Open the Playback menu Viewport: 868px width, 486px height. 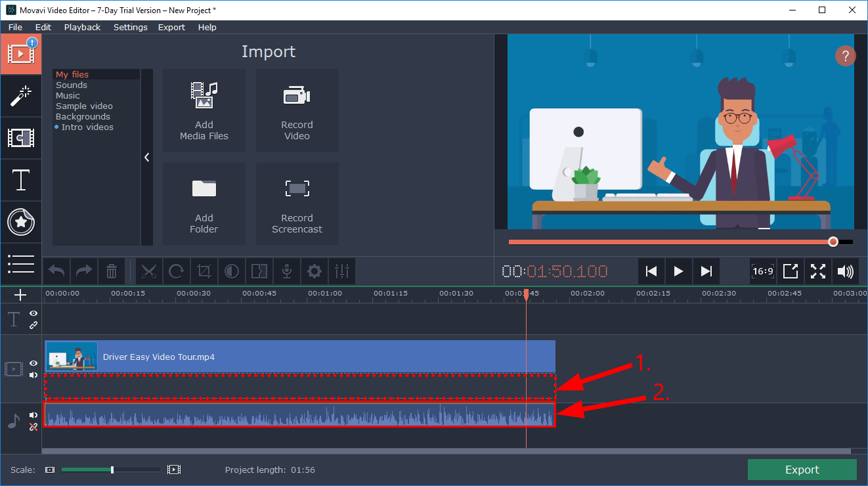(x=82, y=27)
